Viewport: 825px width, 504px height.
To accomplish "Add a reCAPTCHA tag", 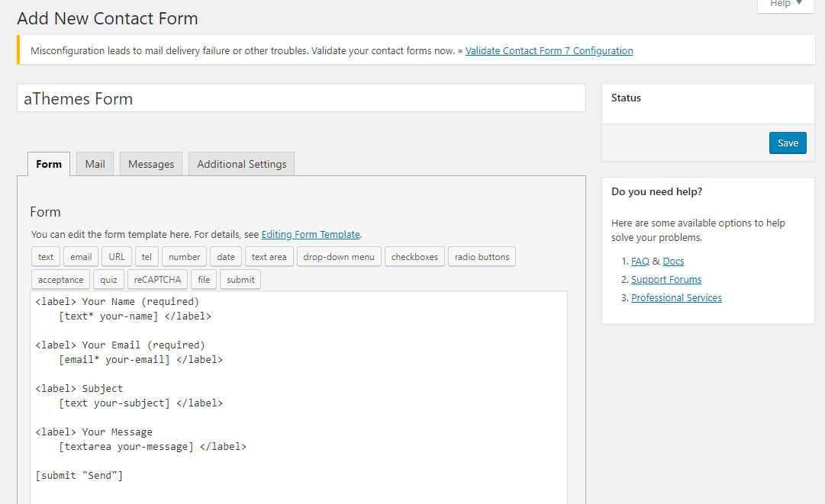I will coord(157,280).
